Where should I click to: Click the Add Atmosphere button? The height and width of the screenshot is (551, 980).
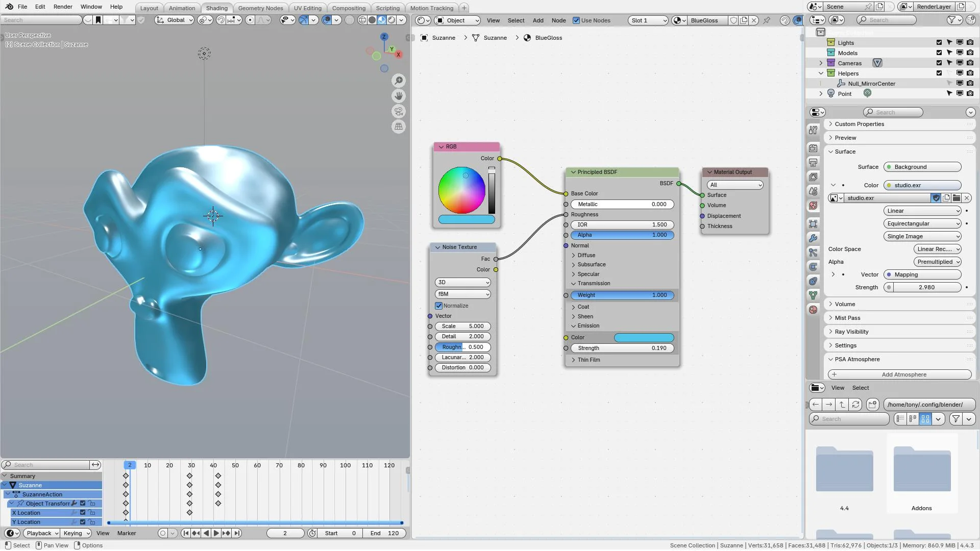[899, 374]
